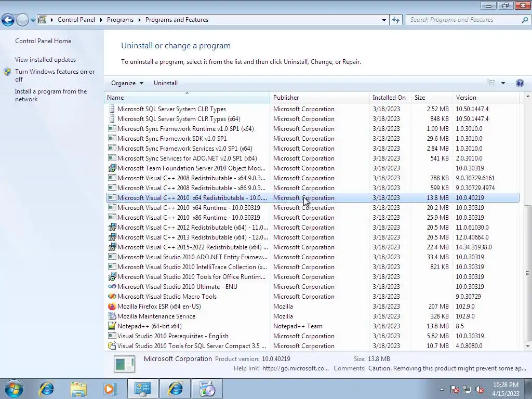Open View installed updates link
532x399 pixels.
(46, 59)
